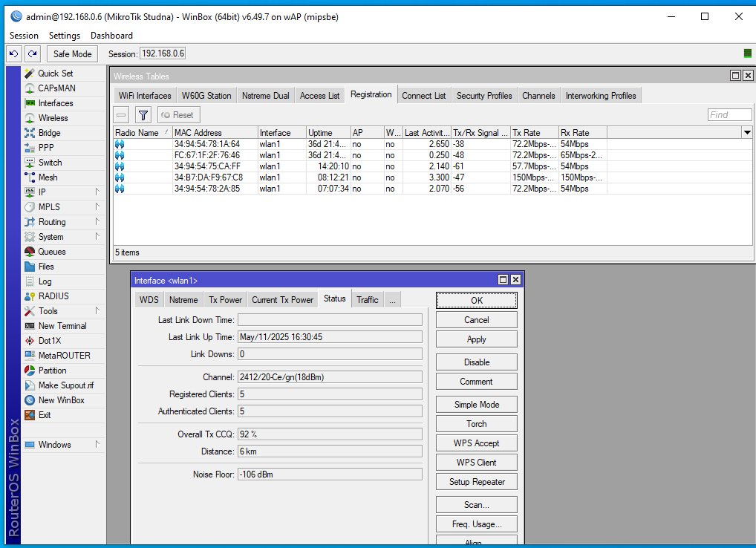756x548 pixels.
Task: Open Interfaces from the sidebar
Action: click(63, 103)
